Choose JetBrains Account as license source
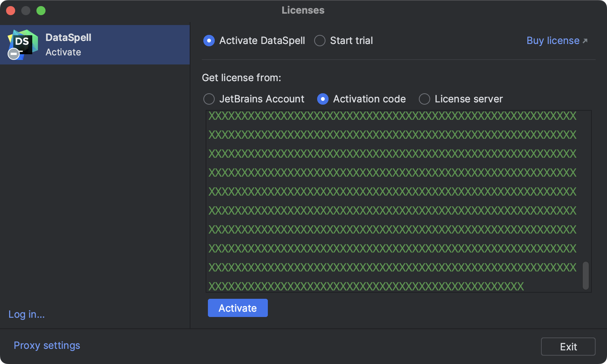The height and width of the screenshot is (364, 607). pos(209,99)
